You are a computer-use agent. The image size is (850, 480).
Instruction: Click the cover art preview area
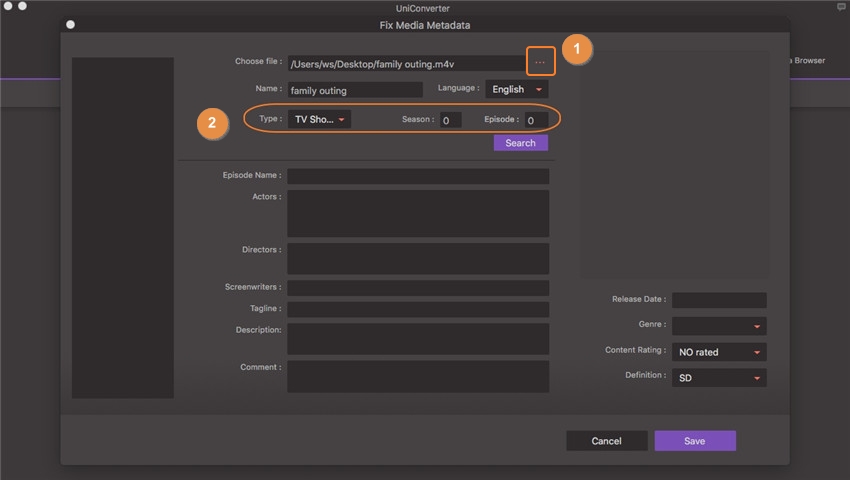(674, 164)
